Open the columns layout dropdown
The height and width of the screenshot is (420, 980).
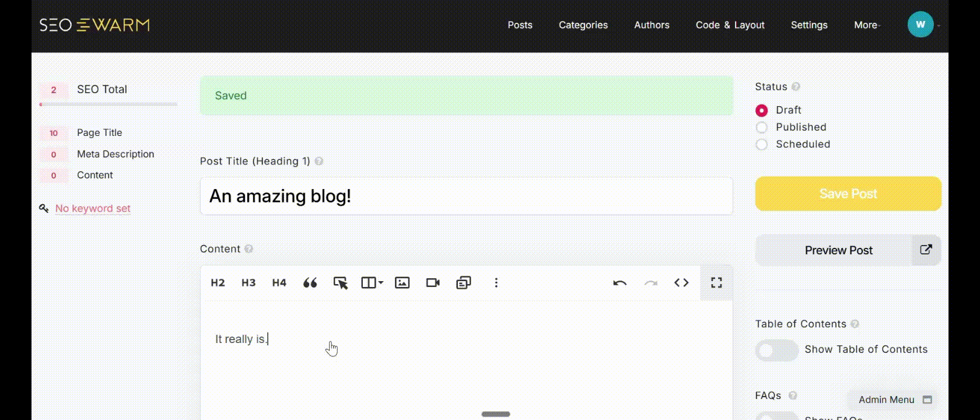(x=372, y=283)
